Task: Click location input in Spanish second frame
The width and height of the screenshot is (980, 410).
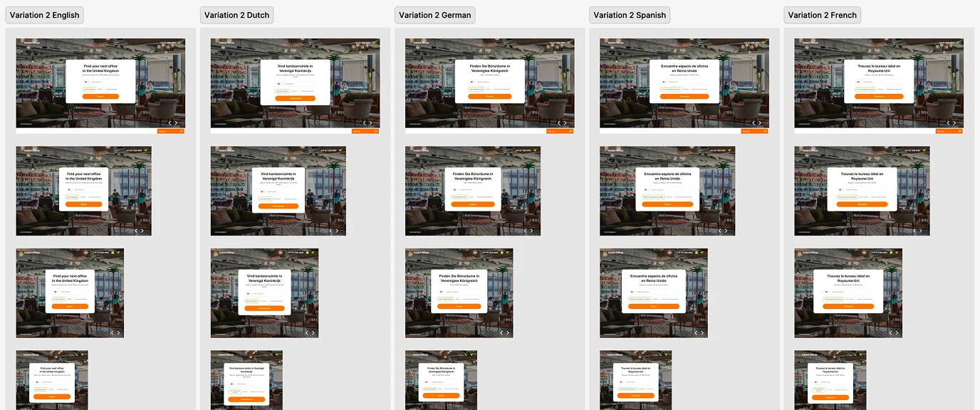Action: (x=667, y=189)
